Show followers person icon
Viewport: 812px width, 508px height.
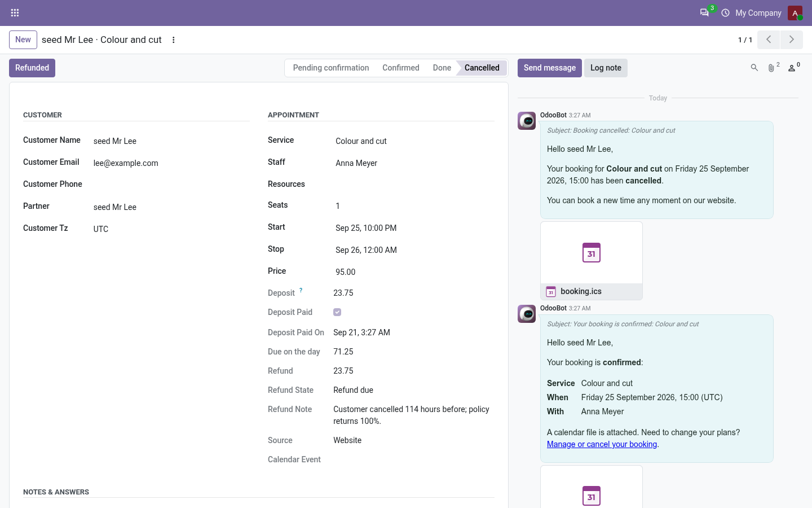tap(792, 68)
